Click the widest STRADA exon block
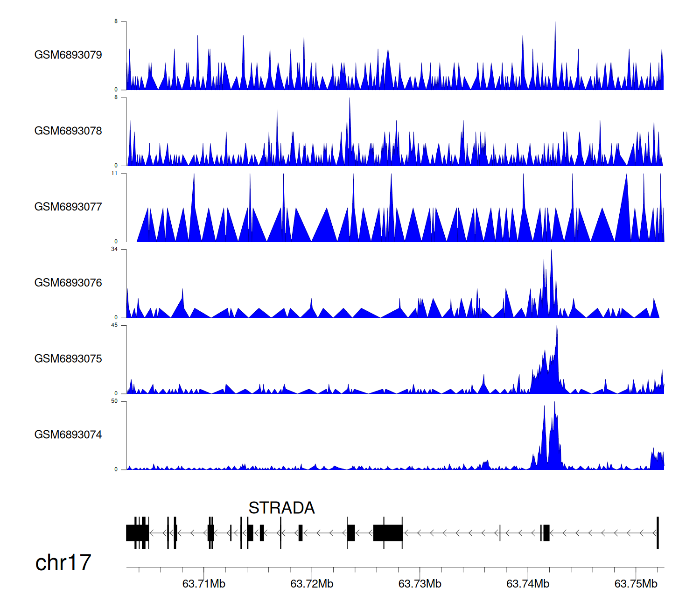The width and height of the screenshot is (700, 616). [388, 533]
